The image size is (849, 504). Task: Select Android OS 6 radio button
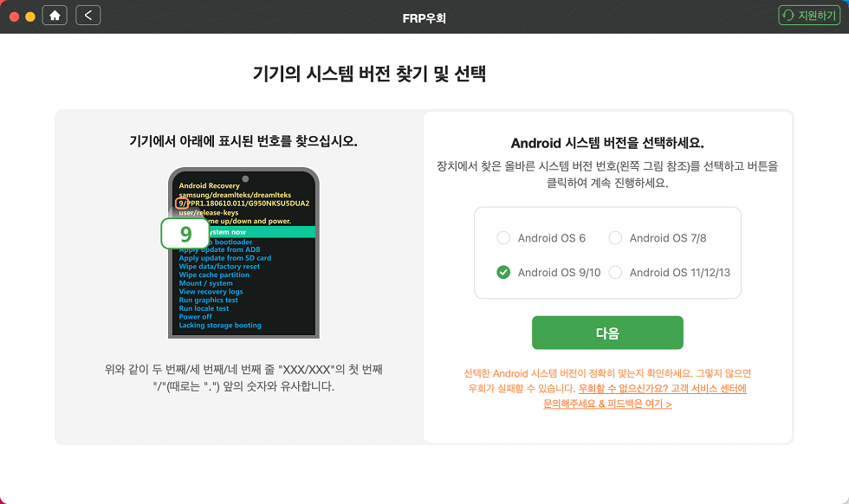tap(503, 237)
